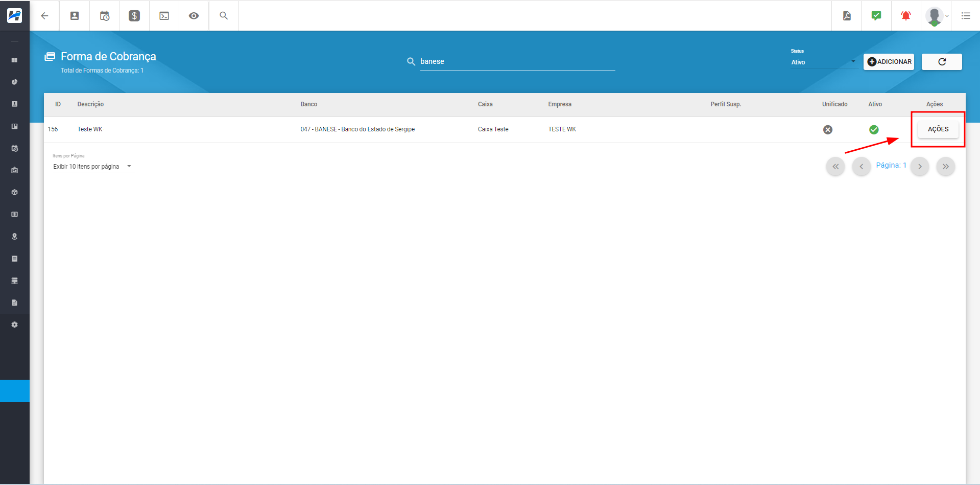Viewport: 980px width, 485px height.
Task: Open the red notification bell
Action: [906, 16]
